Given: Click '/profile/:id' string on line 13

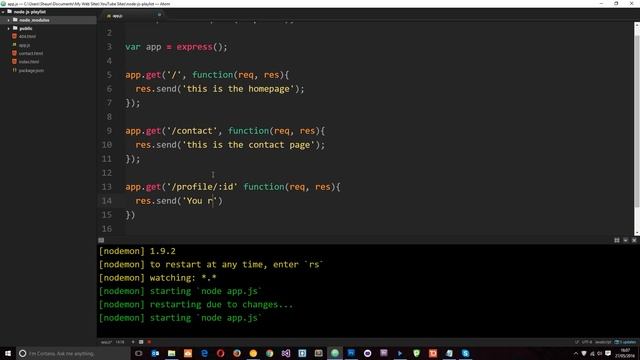Looking at the screenshot, I should (x=202, y=187).
